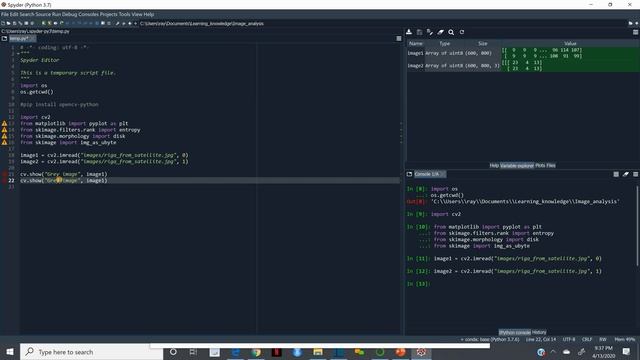Switch to the Variable explorer tab
The height and width of the screenshot is (360, 640).
click(x=517, y=165)
